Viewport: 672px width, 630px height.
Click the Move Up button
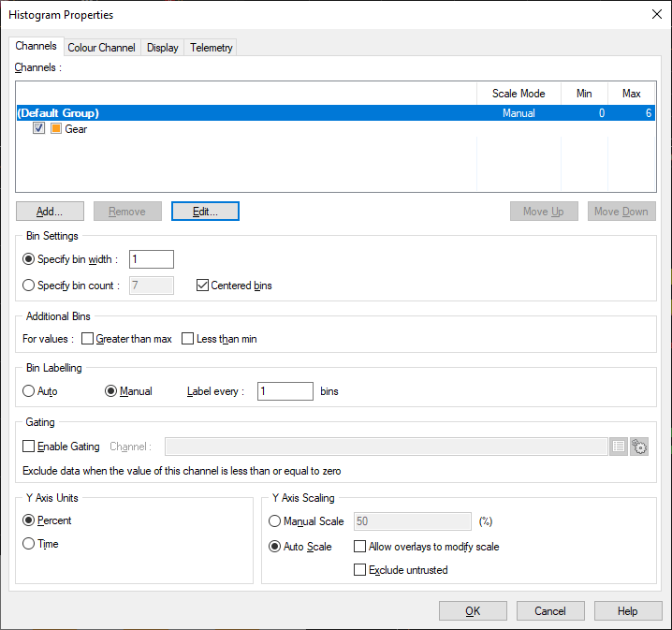(x=544, y=212)
